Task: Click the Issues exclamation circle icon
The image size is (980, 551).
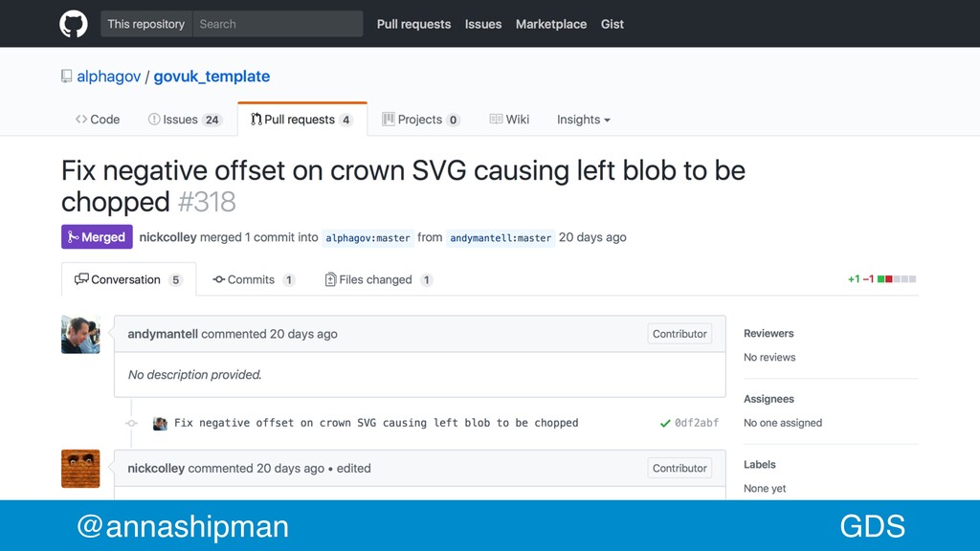Action: tap(154, 119)
